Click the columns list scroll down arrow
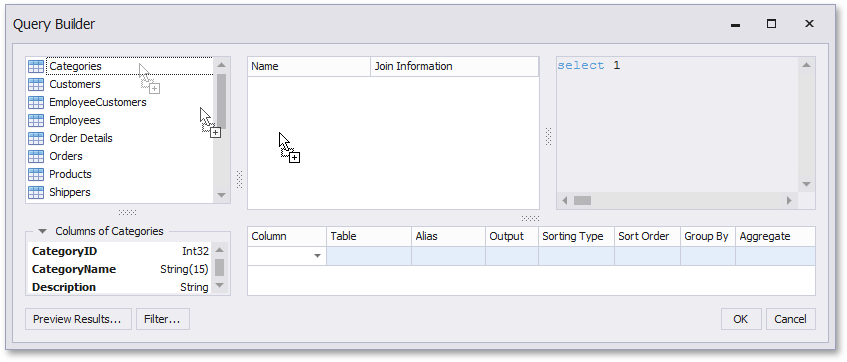 click(219, 285)
